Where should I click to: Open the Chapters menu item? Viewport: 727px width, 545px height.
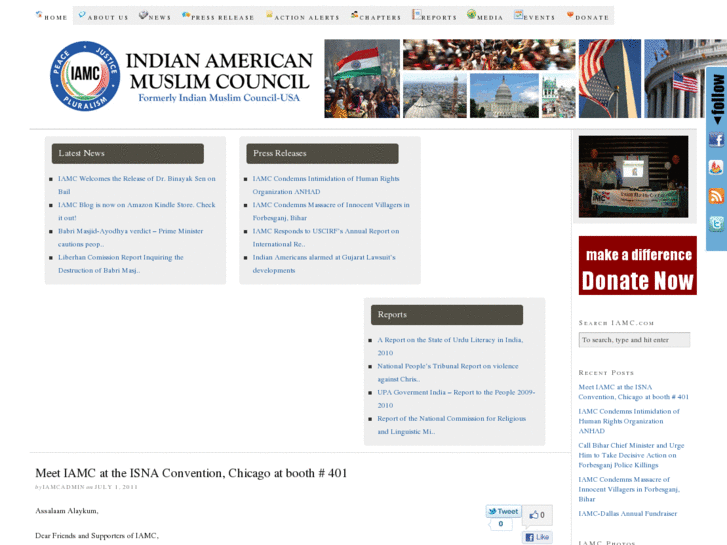click(376, 16)
